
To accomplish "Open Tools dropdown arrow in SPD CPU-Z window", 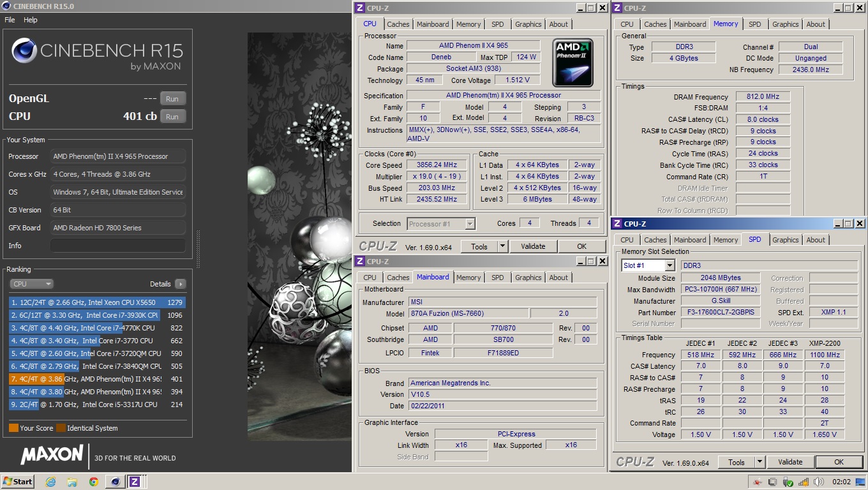I will tap(759, 462).
